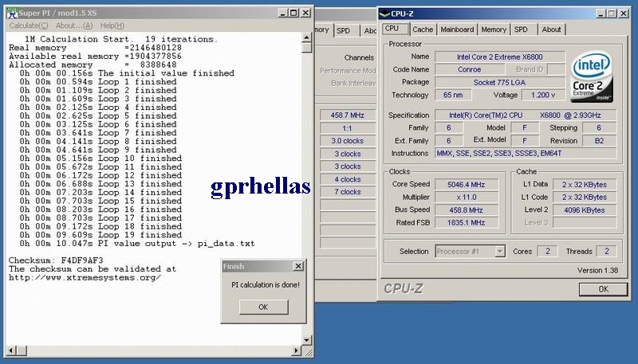The height and width of the screenshot is (364, 638).
Task: Click the Package field Socket 775 LGA
Action: pyautogui.click(x=500, y=83)
